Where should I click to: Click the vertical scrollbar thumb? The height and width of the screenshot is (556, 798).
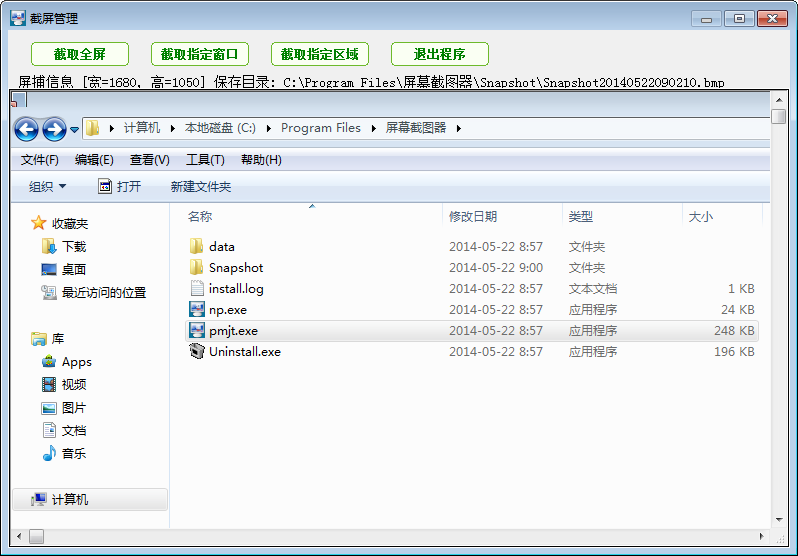tap(779, 117)
